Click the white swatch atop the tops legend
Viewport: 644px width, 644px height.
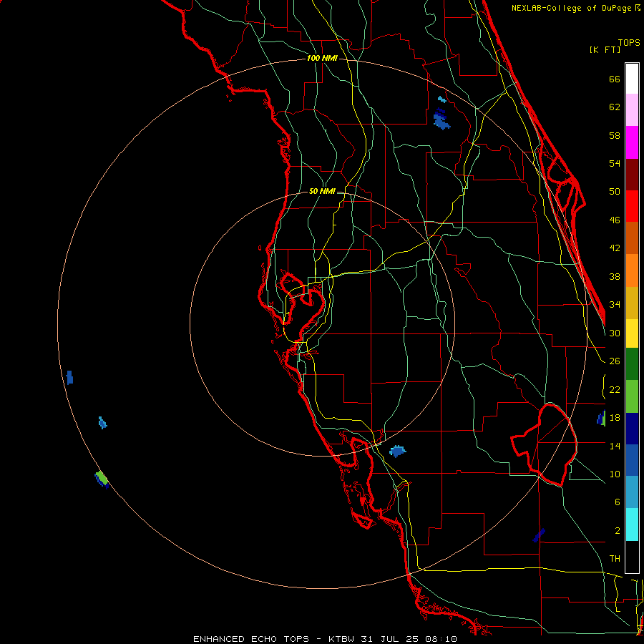[x=632, y=79]
